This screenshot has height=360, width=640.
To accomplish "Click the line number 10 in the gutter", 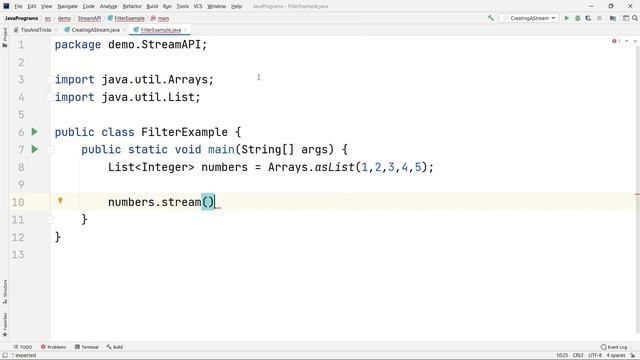I will click(x=18, y=202).
